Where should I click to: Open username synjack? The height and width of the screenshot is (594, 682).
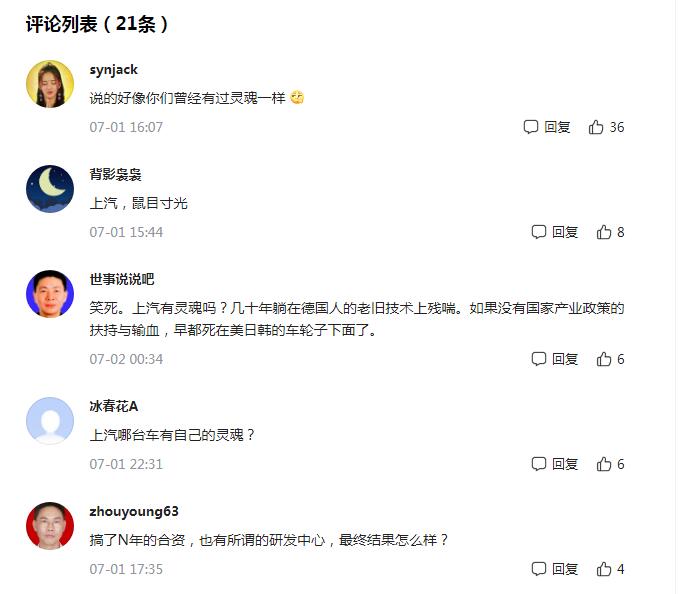click(x=114, y=70)
